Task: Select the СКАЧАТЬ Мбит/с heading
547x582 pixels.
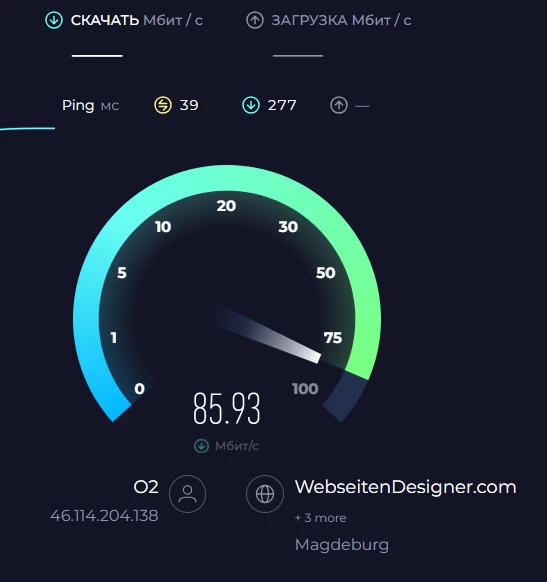Action: coord(137,20)
